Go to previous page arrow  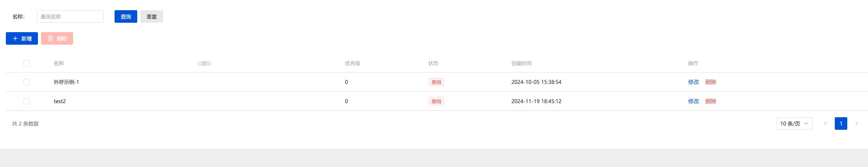(825, 123)
